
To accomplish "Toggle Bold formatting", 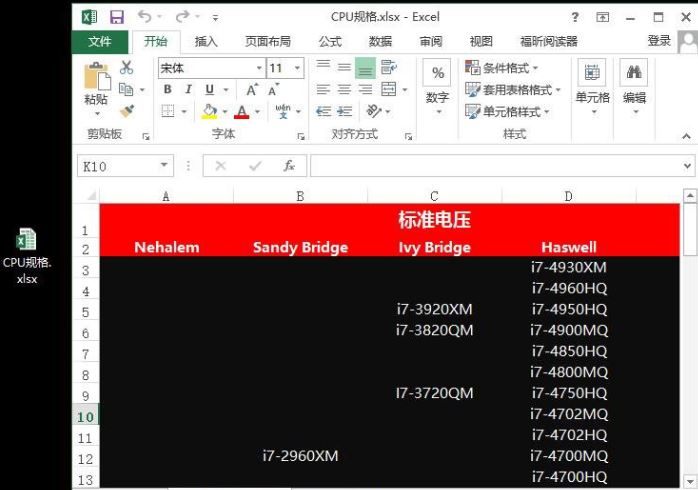I will (167, 89).
